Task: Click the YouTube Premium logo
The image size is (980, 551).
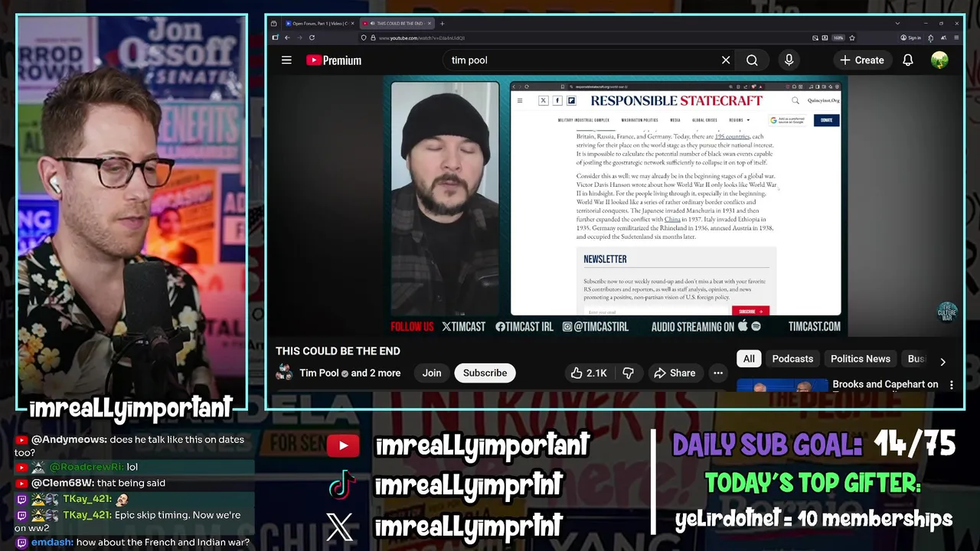Action: point(333,60)
